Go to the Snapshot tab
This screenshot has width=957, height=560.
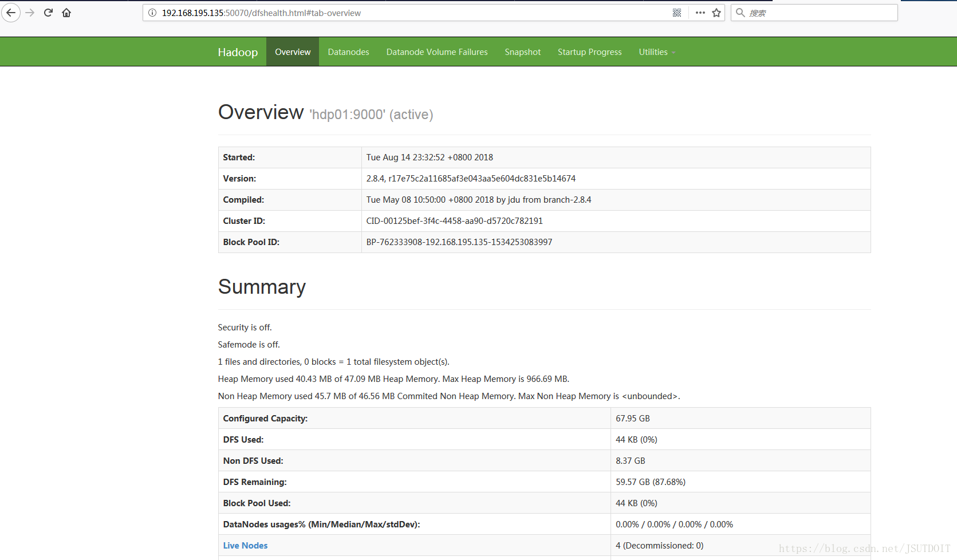pos(522,52)
